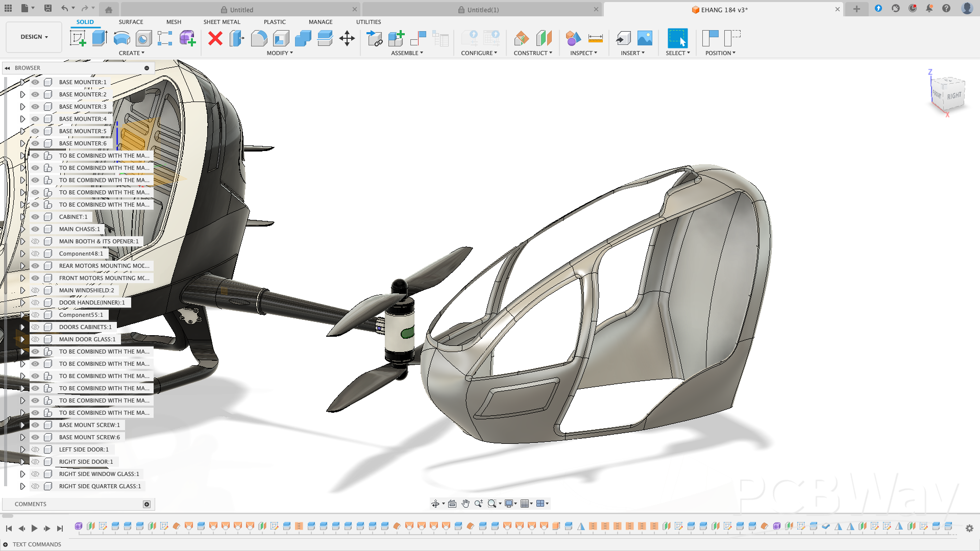Click the Insert image icon

[645, 38]
